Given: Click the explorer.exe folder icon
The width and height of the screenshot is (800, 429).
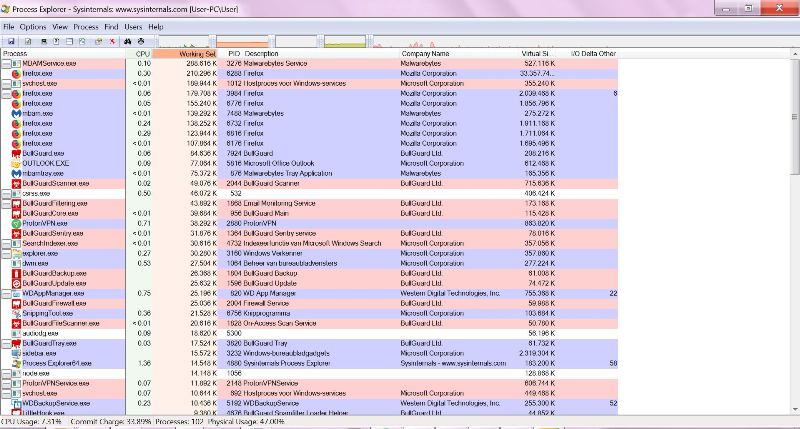Looking at the screenshot, I should 16,253.
